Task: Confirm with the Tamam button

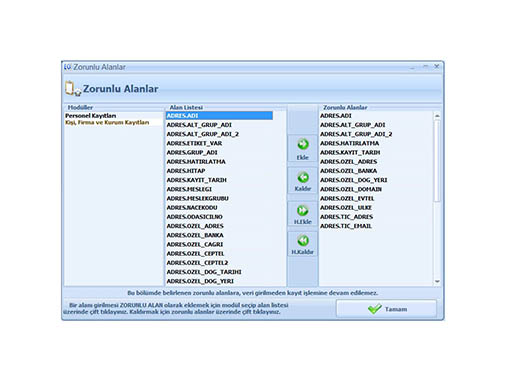Action: [386, 309]
